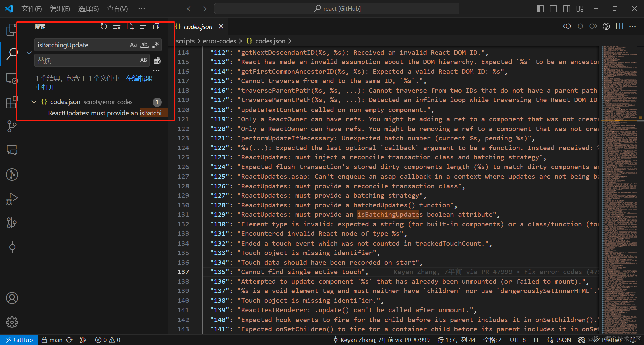
Task: Open Run and Debug view
Action: click(12, 198)
